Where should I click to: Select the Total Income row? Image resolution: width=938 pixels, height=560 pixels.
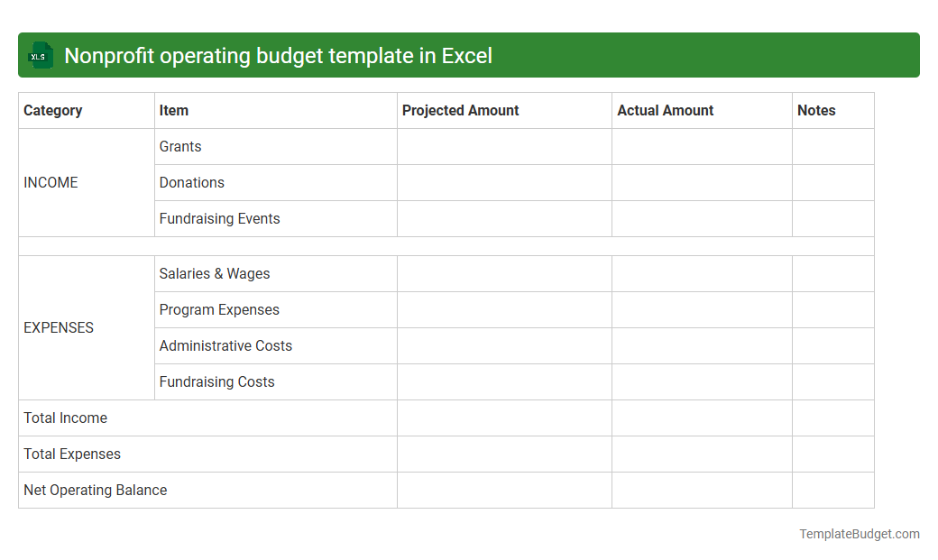click(65, 418)
